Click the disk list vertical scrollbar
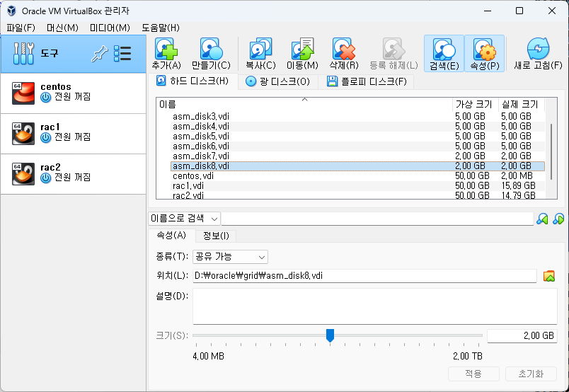 (551, 151)
